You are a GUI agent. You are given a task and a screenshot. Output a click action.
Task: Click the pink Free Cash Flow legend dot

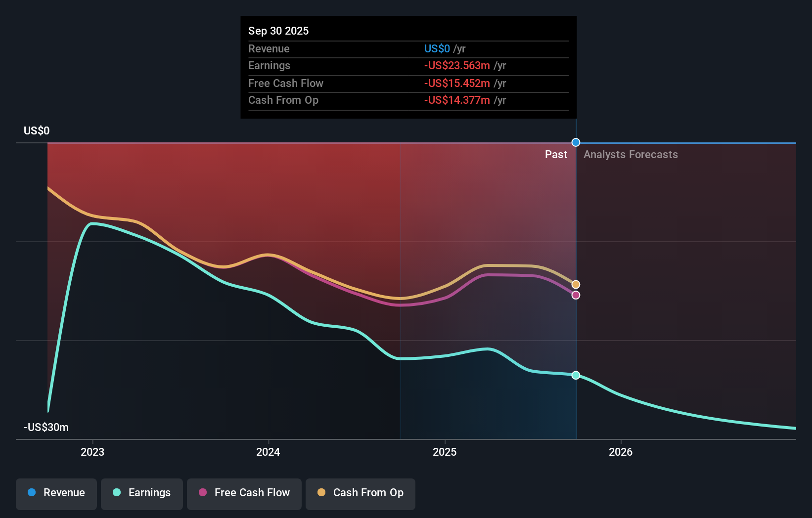(202, 492)
